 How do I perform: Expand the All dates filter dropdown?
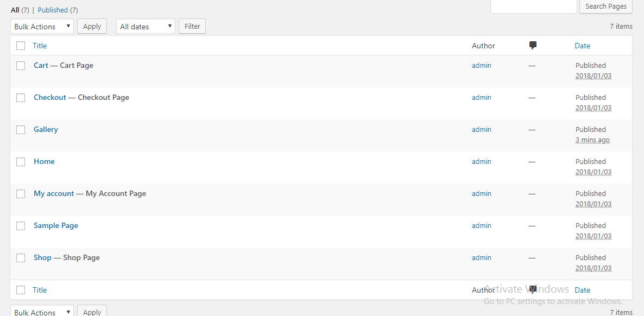(x=146, y=26)
